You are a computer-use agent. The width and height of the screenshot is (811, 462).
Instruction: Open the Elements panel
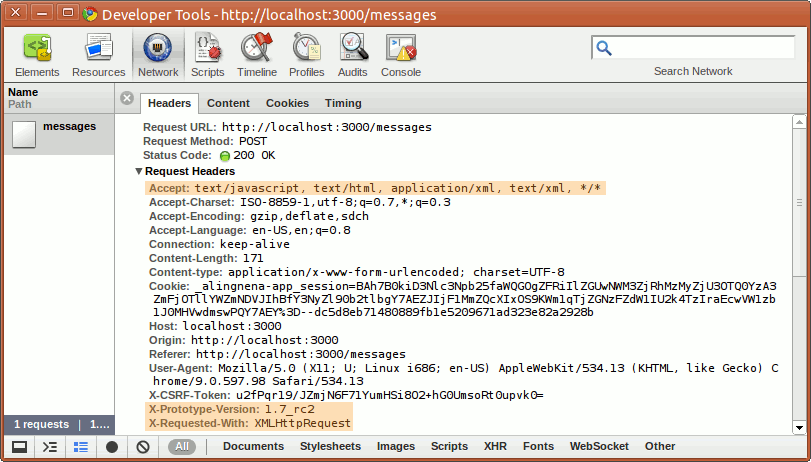37,54
